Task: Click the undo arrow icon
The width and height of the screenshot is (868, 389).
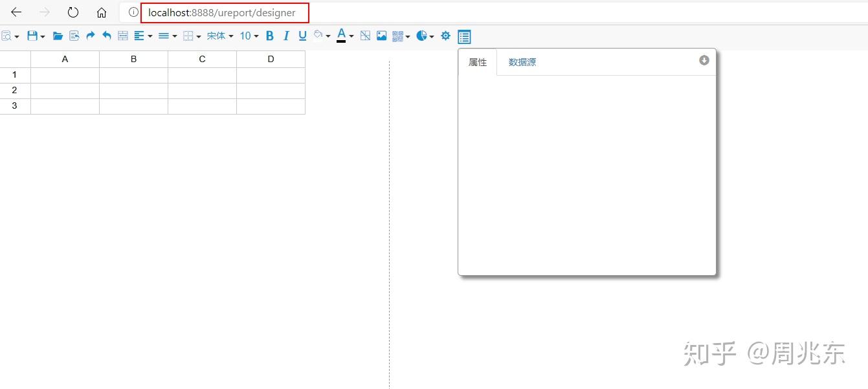Action: tap(107, 36)
